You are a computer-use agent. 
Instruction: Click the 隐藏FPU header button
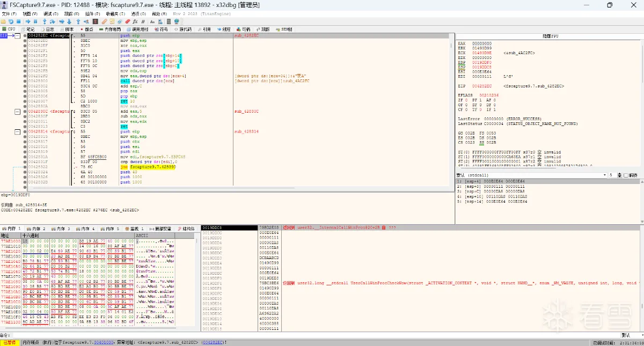tap(550, 36)
